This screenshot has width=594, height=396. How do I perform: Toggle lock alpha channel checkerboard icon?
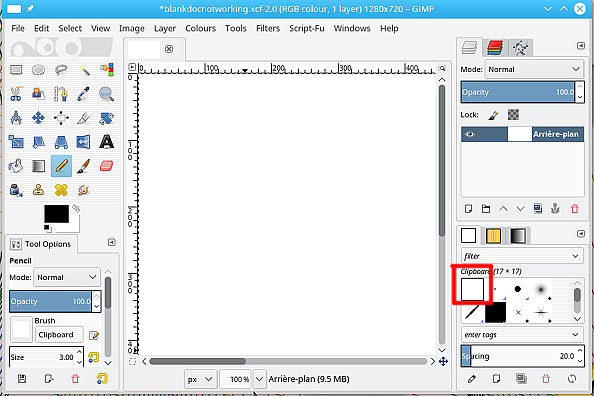click(x=513, y=114)
